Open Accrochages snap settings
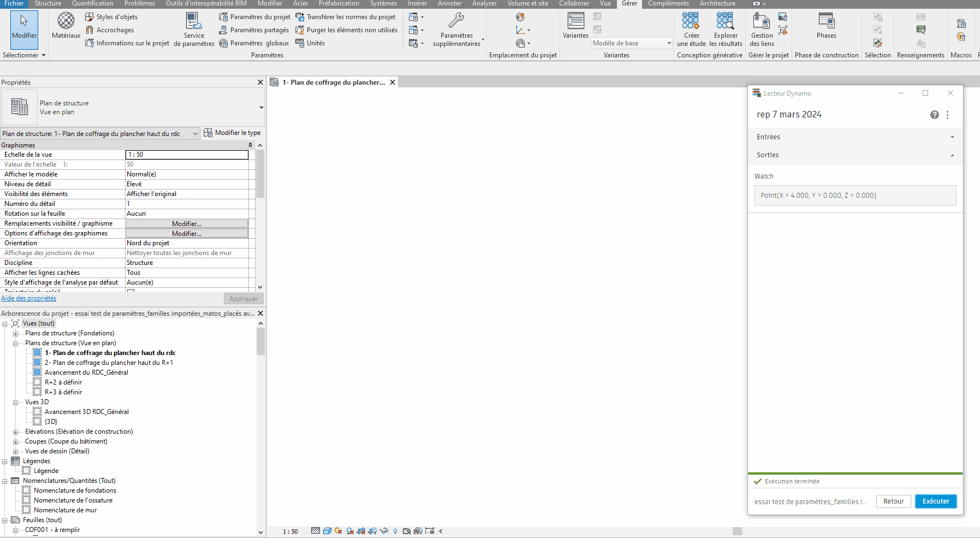 [110, 30]
